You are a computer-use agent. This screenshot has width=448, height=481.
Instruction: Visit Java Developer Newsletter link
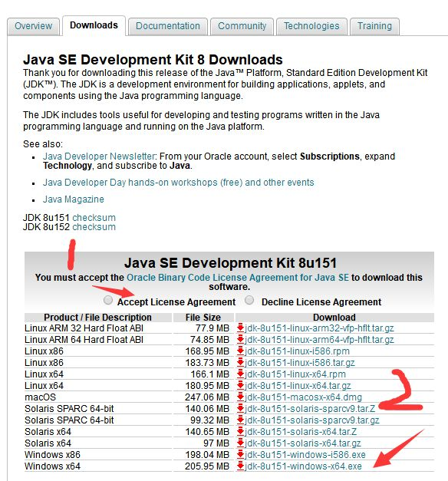click(x=98, y=156)
